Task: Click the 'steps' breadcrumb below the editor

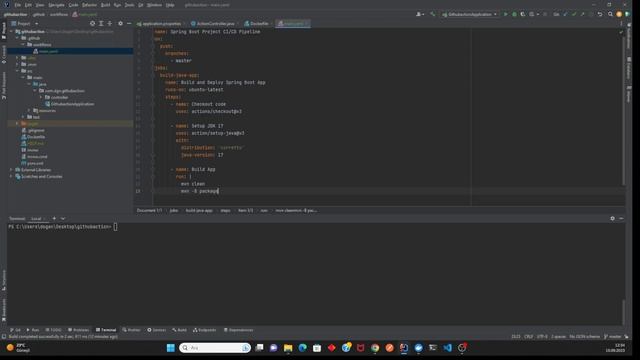Action: pyautogui.click(x=225, y=211)
